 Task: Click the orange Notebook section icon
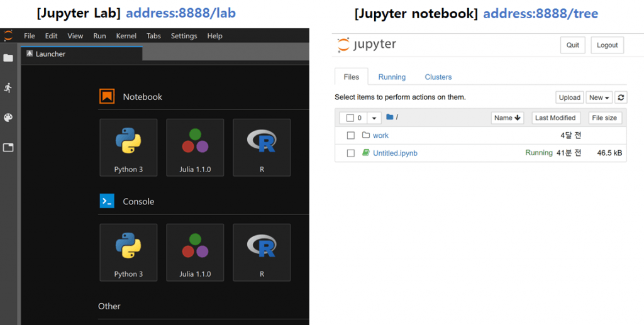(107, 97)
